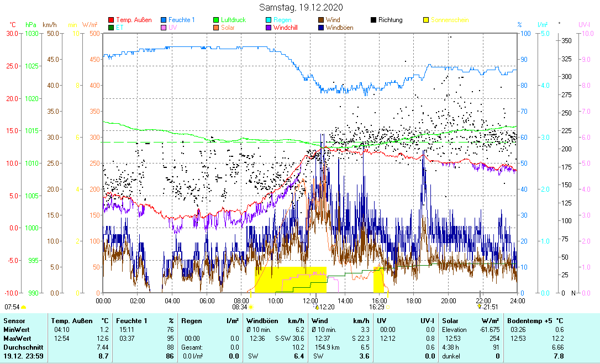
Task: Click the marker arrow at 21:51
Action: coord(479,307)
